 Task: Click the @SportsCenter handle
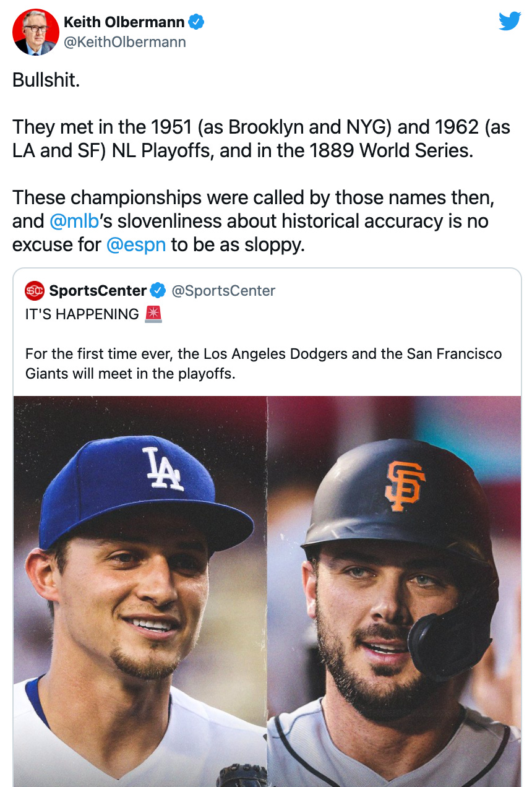tap(223, 290)
